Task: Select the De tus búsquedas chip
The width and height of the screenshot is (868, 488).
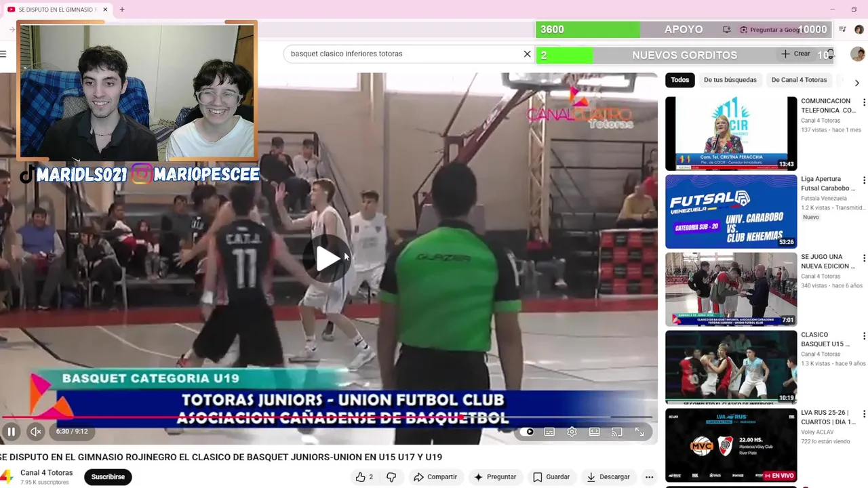Action: point(730,80)
